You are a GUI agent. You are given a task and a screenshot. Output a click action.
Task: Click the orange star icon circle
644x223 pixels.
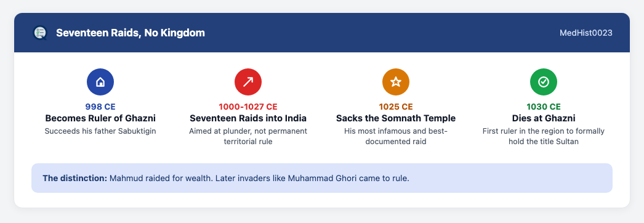coord(395,82)
